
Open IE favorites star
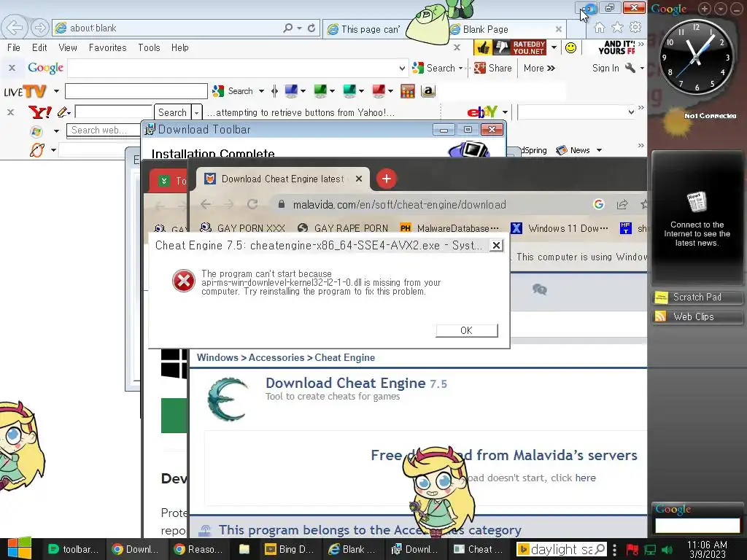(x=617, y=28)
